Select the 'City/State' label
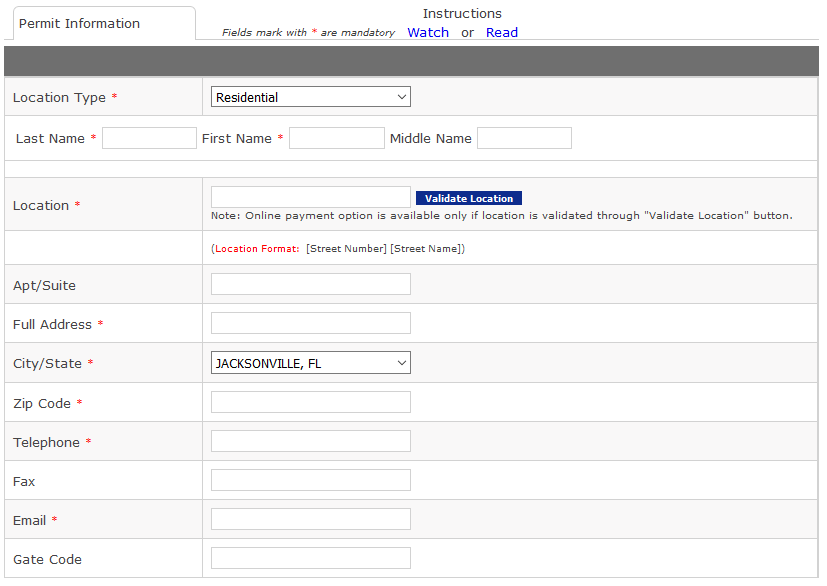The height and width of the screenshot is (586, 827). click(47, 363)
